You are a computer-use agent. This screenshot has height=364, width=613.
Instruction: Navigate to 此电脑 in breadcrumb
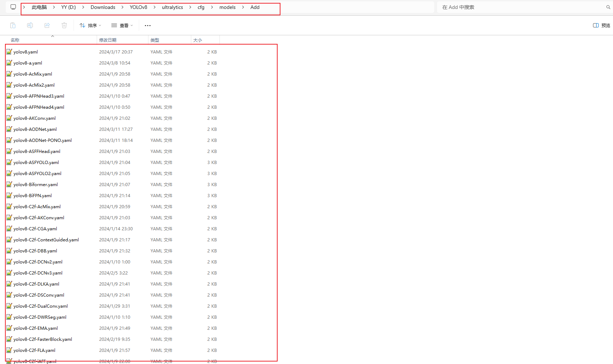[39, 7]
